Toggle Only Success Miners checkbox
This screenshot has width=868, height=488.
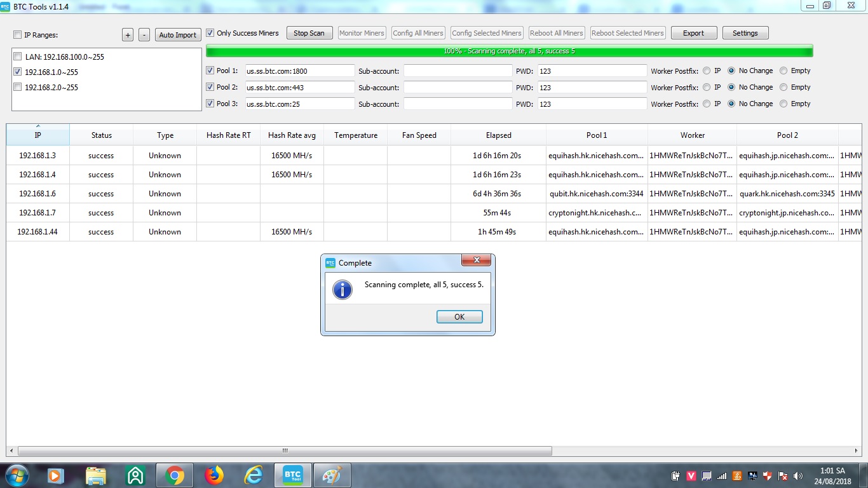(x=210, y=33)
